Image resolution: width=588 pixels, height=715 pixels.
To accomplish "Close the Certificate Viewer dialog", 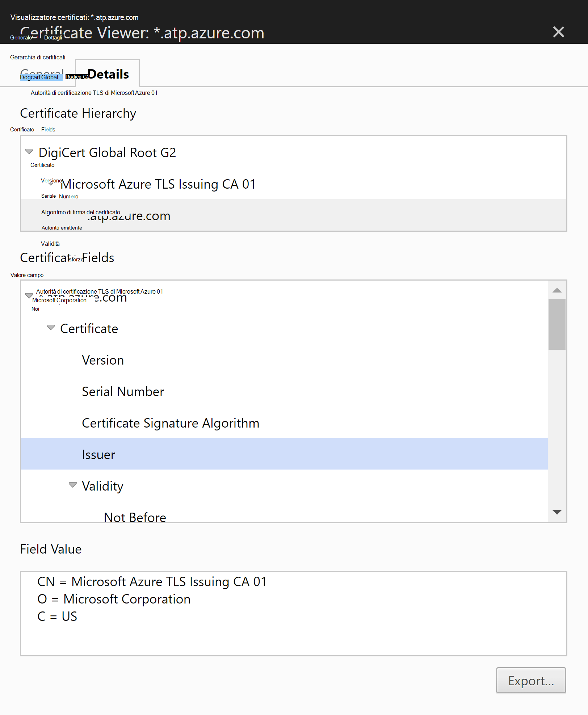I will [x=558, y=32].
